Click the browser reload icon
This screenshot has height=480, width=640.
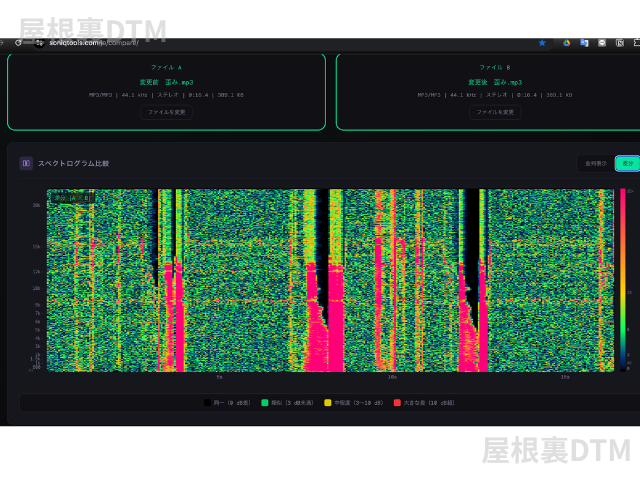coord(18,43)
